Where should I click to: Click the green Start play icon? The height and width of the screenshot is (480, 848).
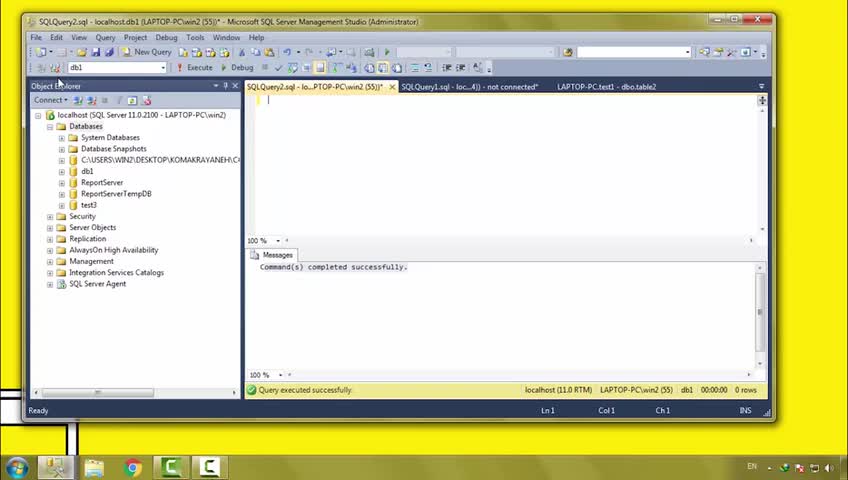pyautogui.click(x=387, y=52)
